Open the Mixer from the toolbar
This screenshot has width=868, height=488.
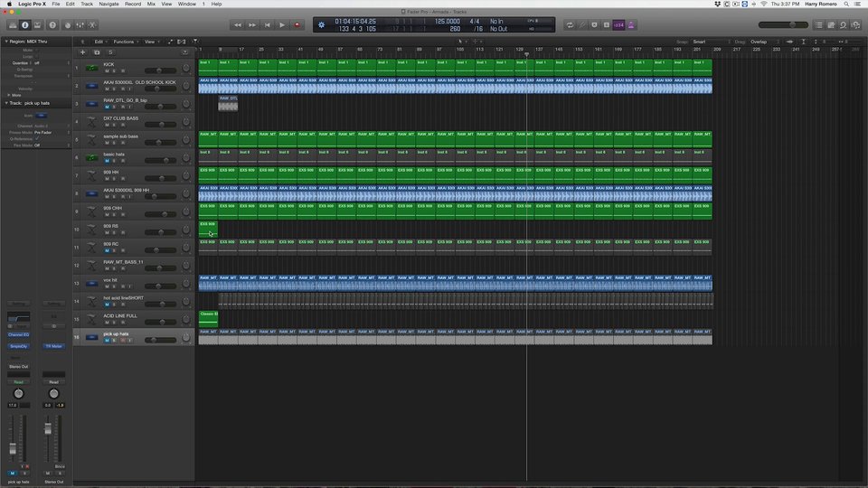click(80, 25)
